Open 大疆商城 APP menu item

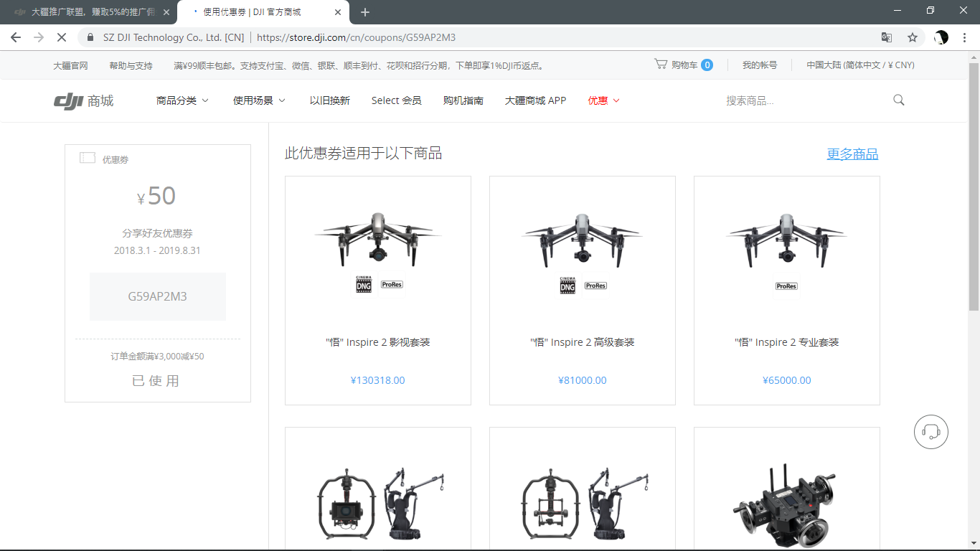pos(535,100)
